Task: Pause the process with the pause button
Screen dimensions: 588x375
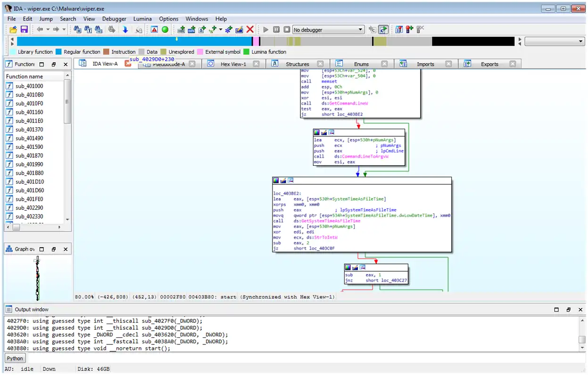Action: [276, 30]
